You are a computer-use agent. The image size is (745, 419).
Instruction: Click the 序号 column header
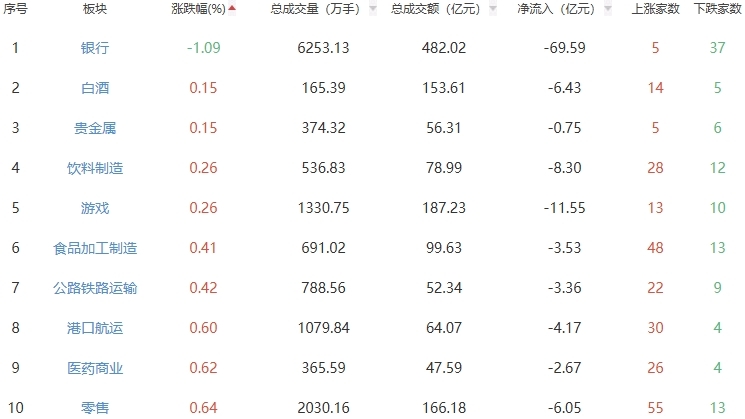pos(15,9)
